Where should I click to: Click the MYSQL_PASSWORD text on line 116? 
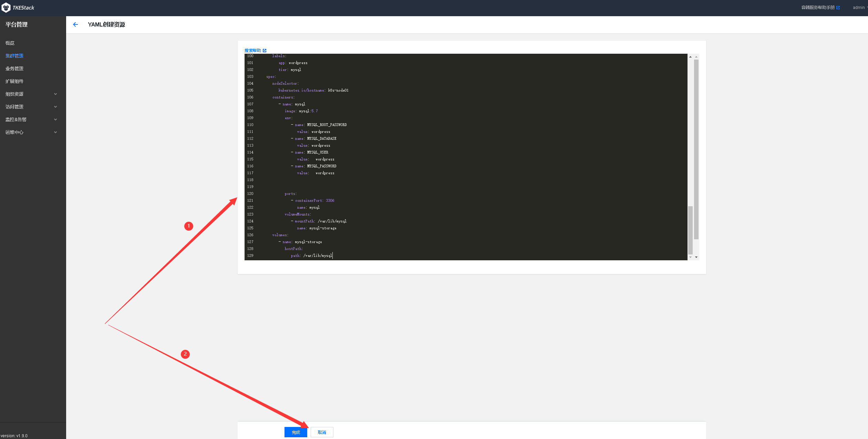322,166
